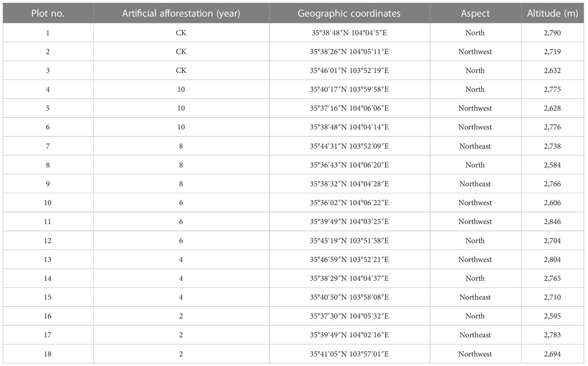The width and height of the screenshot is (588, 366).
Task: Select coordinates 35°37′30″N 104°05′32″E
Action: point(349,316)
